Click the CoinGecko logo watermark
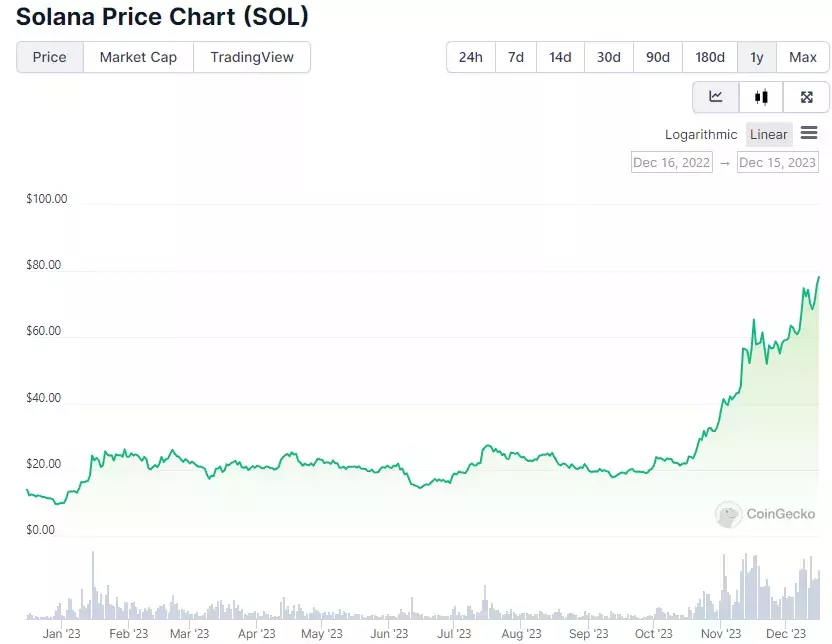This screenshot has height=644, width=832. [x=765, y=514]
